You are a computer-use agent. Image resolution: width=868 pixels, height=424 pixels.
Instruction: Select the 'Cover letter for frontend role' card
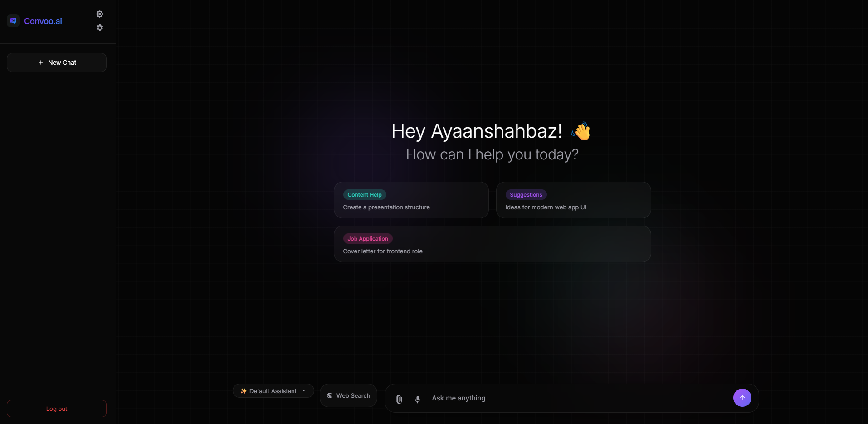coord(493,244)
